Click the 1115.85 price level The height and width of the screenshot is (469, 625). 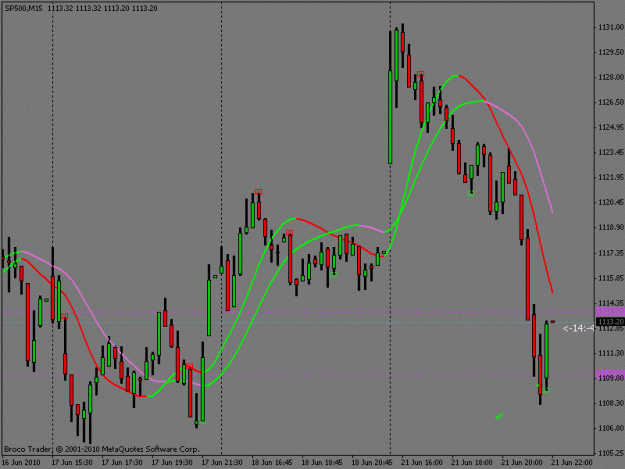pyautogui.click(x=610, y=278)
